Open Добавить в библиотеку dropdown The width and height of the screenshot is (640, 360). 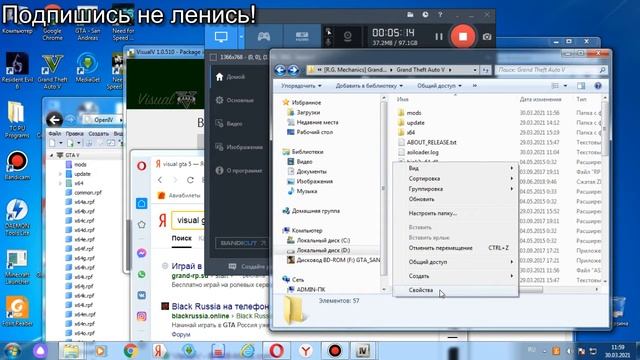point(369,86)
